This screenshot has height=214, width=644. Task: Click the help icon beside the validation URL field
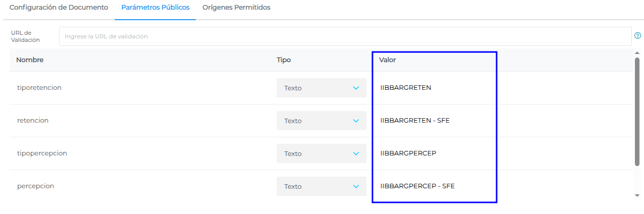point(637,36)
